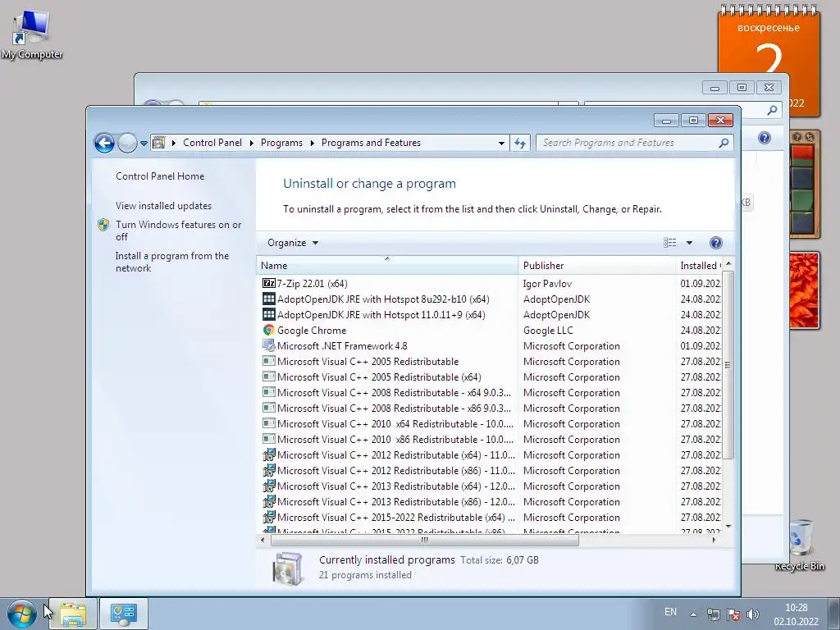Select Visual C++ 2008 x64 9.0.3 icon
This screenshot has height=630, width=840.
[269, 392]
